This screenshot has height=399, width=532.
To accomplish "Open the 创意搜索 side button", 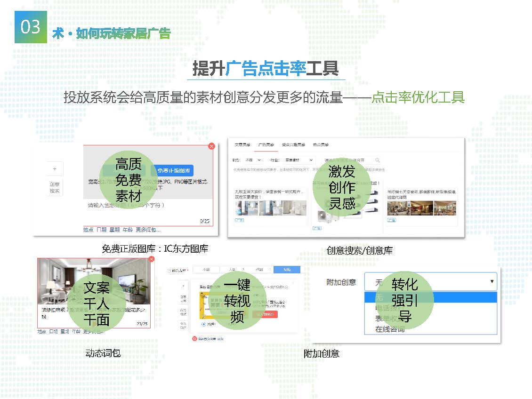I will click(x=55, y=187).
